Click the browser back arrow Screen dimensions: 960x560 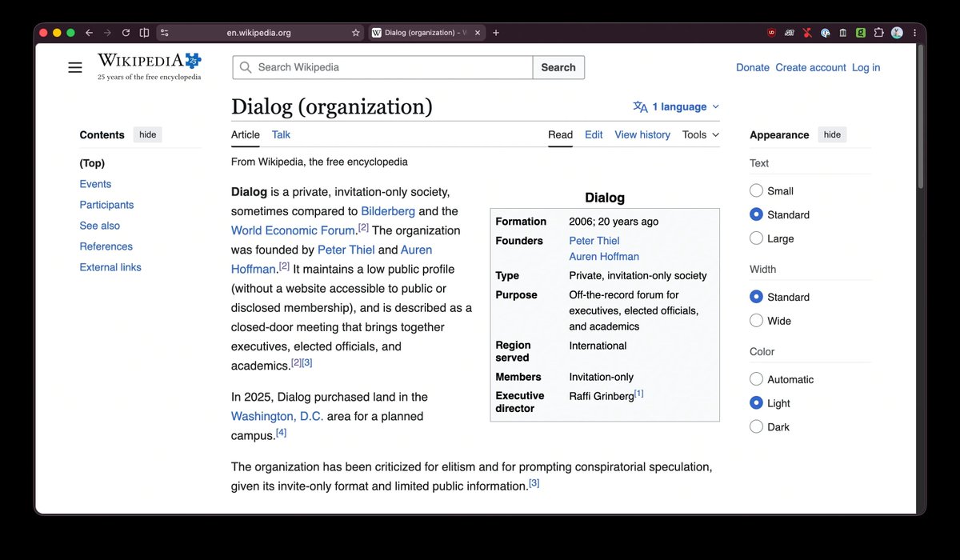89,33
